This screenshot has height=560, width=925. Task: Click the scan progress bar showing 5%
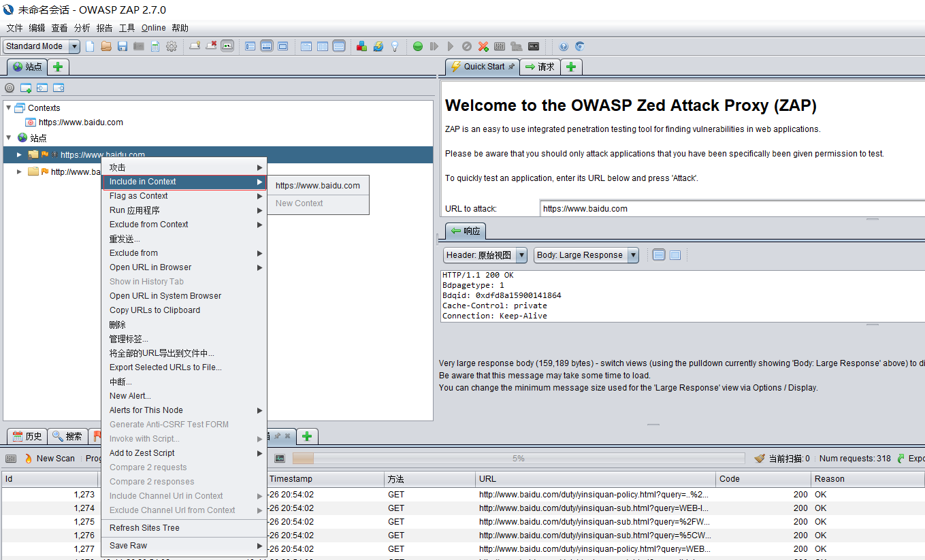tap(519, 459)
